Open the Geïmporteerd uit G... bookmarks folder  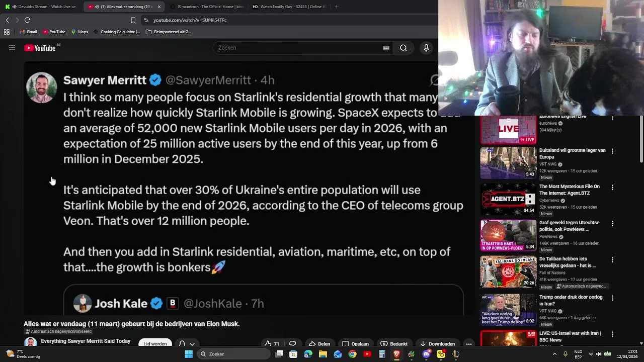[169, 32]
